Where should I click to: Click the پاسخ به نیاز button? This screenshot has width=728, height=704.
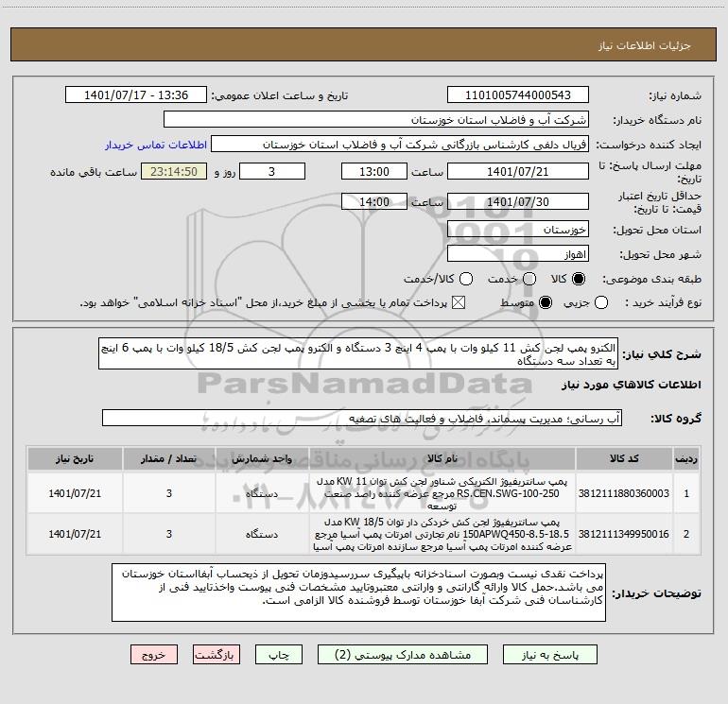click(550, 655)
